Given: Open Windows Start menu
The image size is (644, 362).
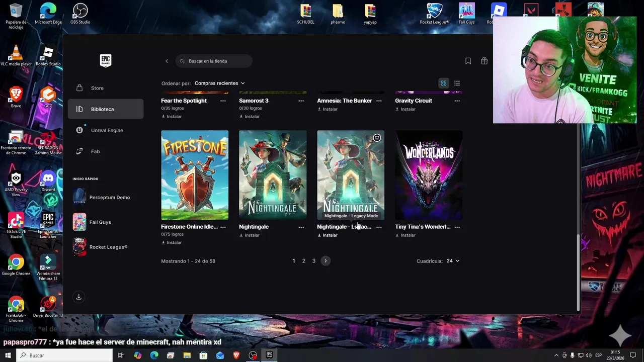Looking at the screenshot, I should [x=8, y=355].
